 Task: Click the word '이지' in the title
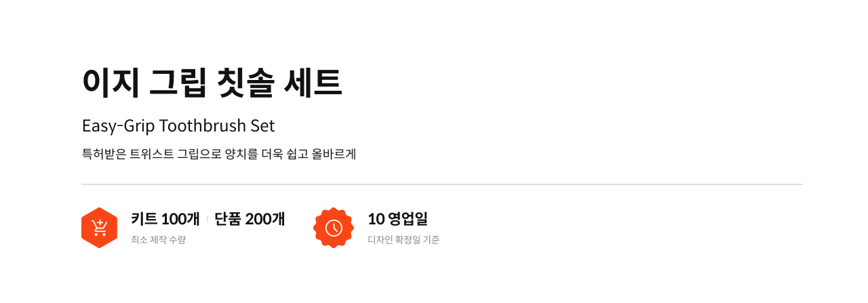(x=111, y=83)
